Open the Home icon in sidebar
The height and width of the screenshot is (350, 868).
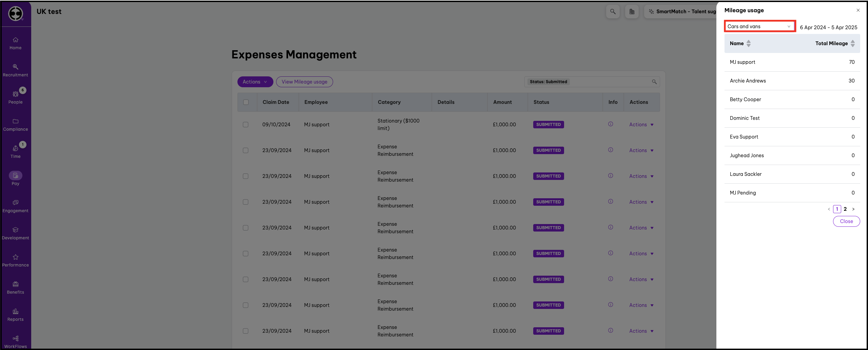pyautogui.click(x=16, y=40)
